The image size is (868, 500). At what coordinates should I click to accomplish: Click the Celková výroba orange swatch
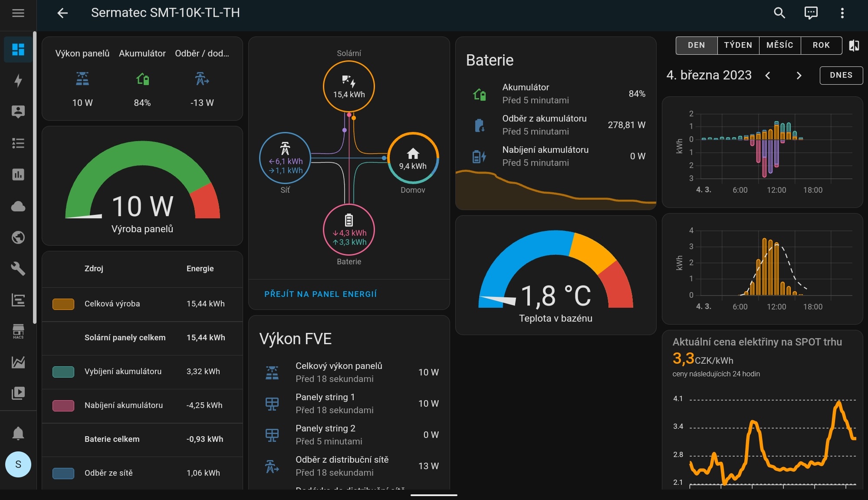click(x=63, y=304)
